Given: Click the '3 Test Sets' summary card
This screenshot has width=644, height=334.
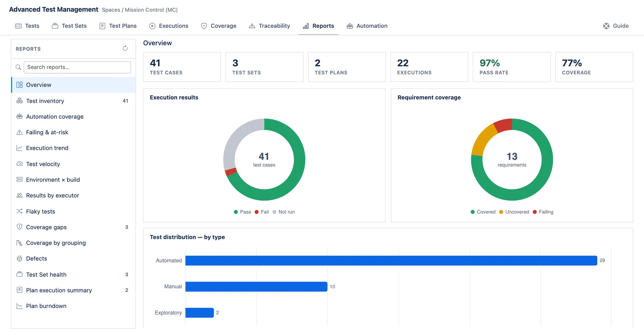Looking at the screenshot, I should pos(264,67).
